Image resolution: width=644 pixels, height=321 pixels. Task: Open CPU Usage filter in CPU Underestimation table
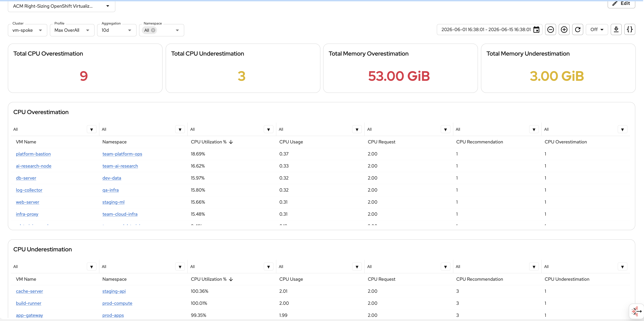tap(357, 267)
